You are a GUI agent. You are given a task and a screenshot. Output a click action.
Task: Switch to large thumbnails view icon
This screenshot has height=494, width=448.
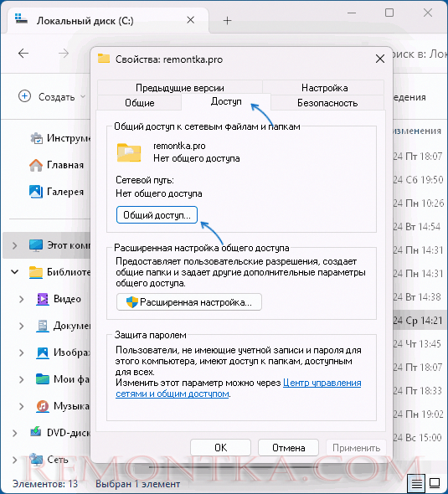pyautogui.click(x=435, y=483)
